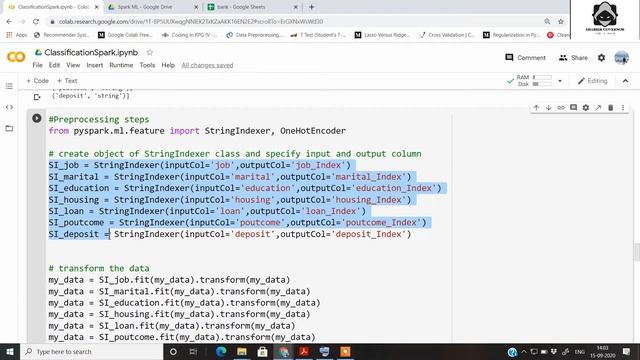
Task: Click the Disk usage bar
Action: tap(542, 84)
